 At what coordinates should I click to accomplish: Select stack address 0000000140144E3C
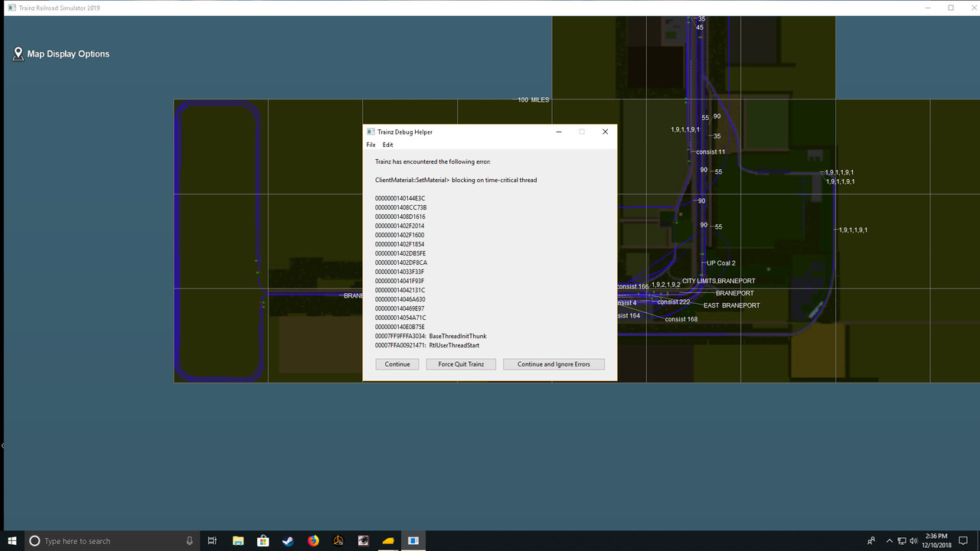(400, 198)
